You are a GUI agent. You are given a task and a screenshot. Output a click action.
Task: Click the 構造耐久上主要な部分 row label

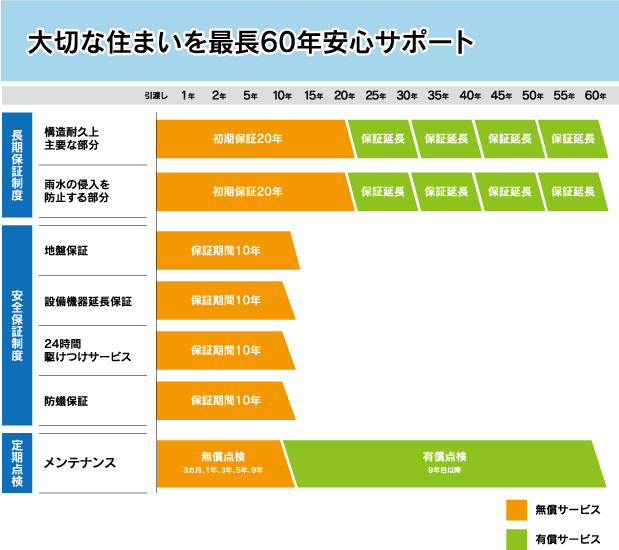(71, 139)
